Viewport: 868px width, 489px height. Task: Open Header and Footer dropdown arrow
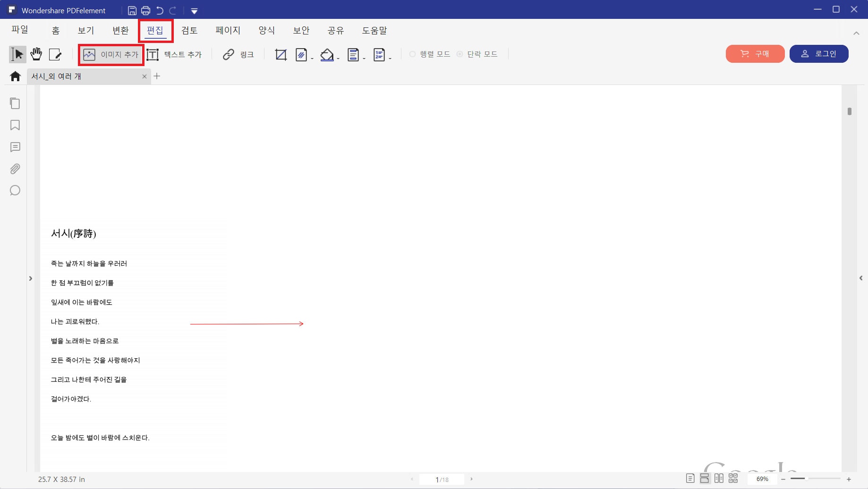[364, 59]
